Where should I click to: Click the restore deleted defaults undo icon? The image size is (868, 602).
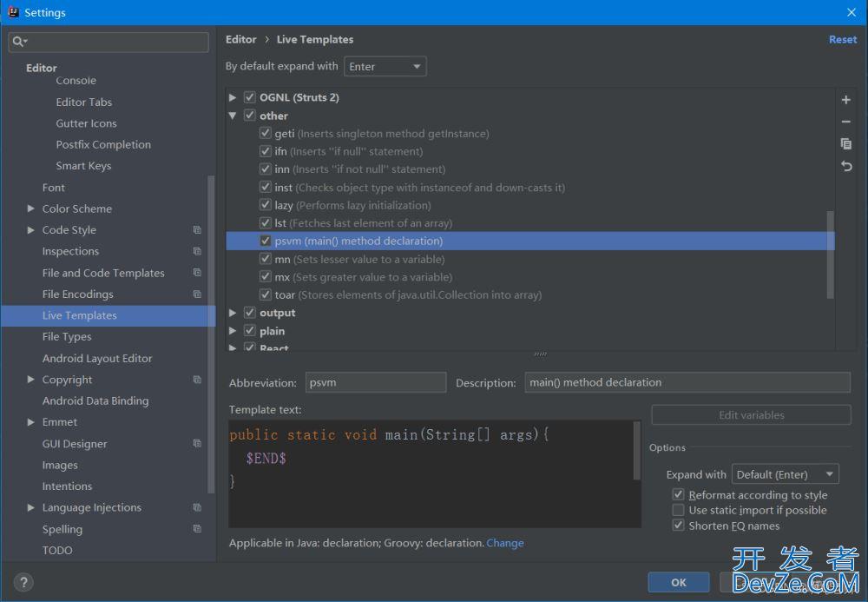coord(845,166)
